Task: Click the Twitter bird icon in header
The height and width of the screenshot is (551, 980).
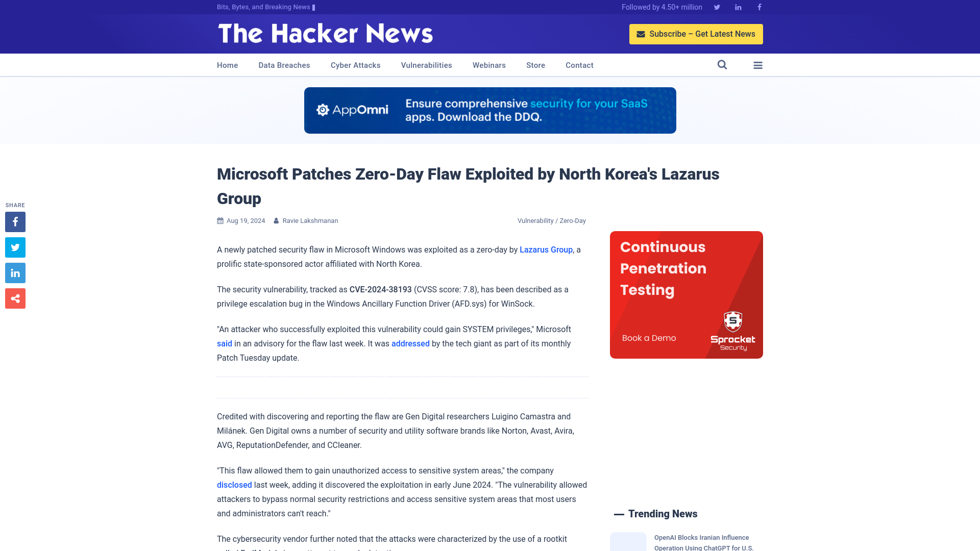Action: [x=717, y=7]
